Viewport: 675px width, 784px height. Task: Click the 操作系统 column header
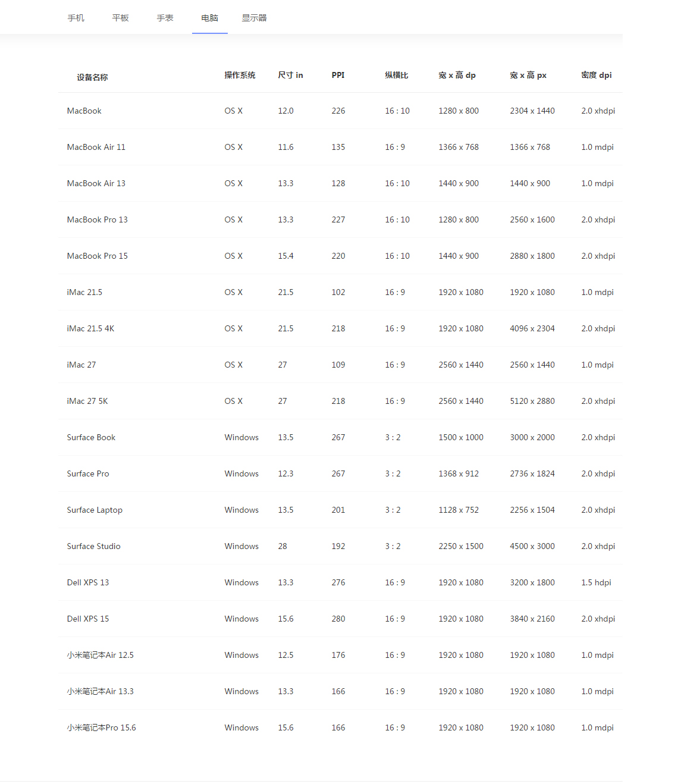[x=240, y=75]
